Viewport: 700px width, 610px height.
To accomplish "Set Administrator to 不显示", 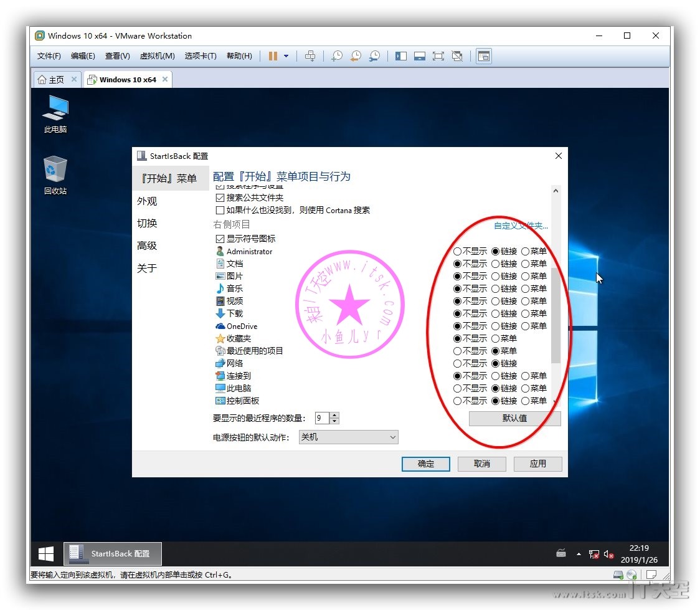I will pyautogui.click(x=457, y=251).
